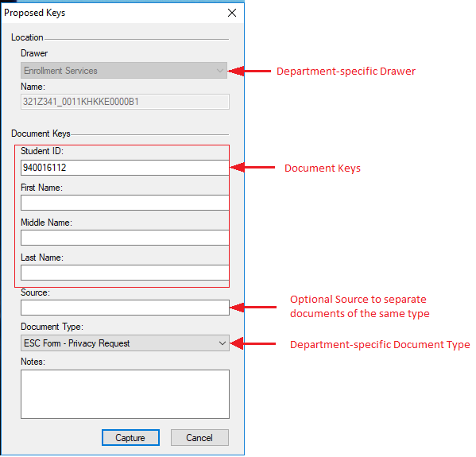476x457 pixels.
Task: Open the Enrollment Services drawer dropdown
Action: (x=124, y=71)
